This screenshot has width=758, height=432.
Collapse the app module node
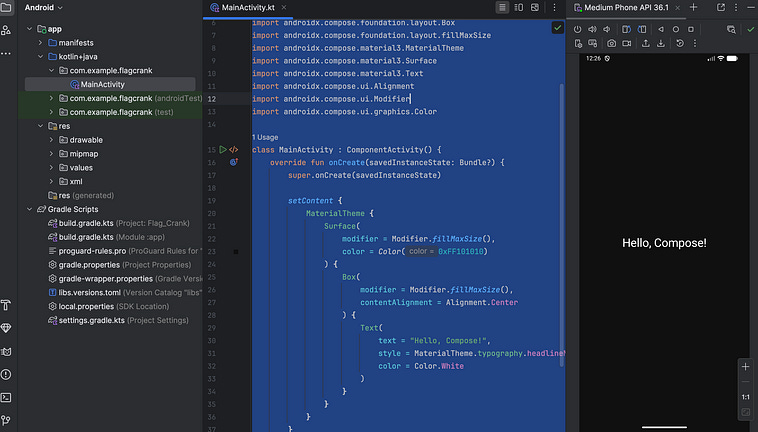coord(29,29)
